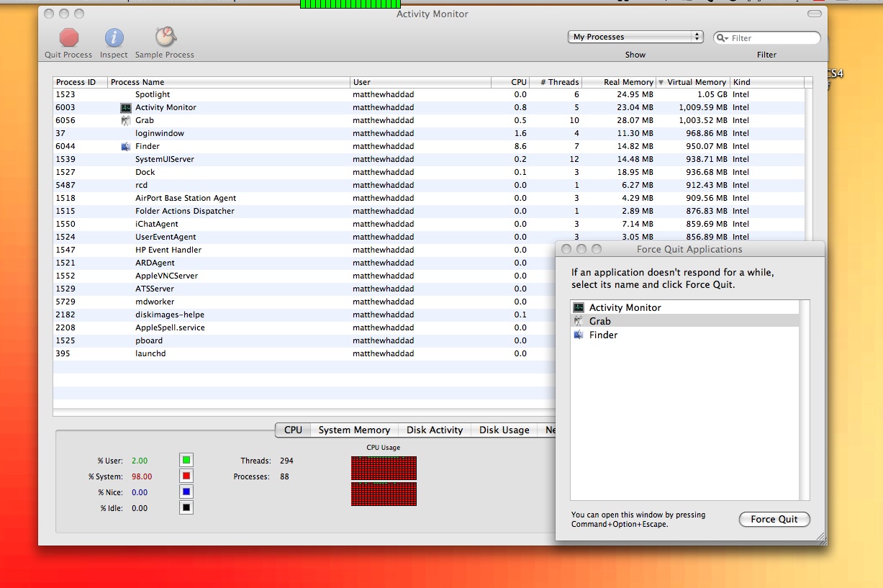Select the Dock process row
The image size is (883, 588).
pos(429,172)
